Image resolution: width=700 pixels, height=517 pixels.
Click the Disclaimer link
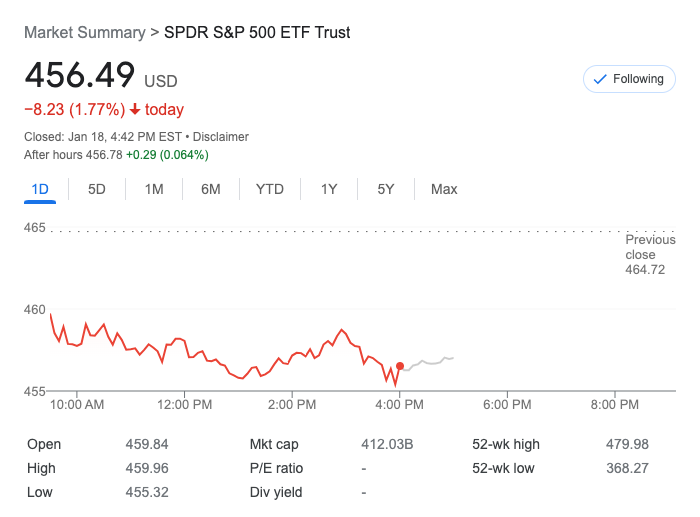(x=221, y=136)
